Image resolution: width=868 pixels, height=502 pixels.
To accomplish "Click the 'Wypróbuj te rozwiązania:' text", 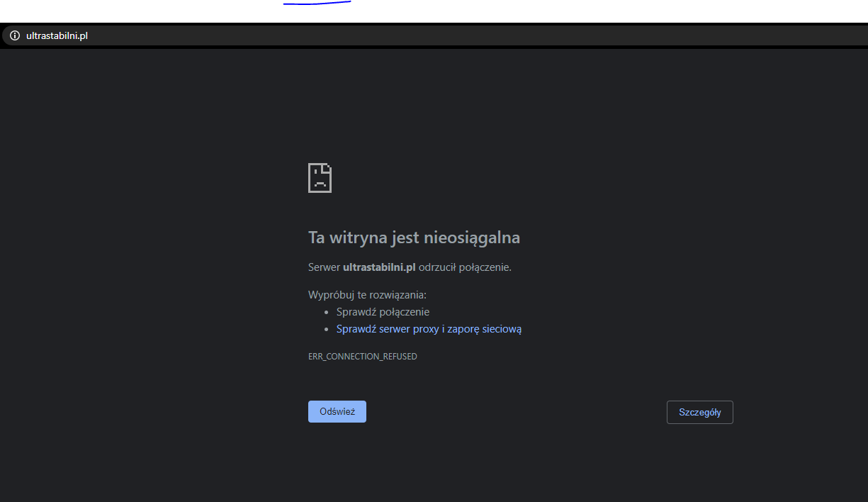I will pyautogui.click(x=367, y=294).
